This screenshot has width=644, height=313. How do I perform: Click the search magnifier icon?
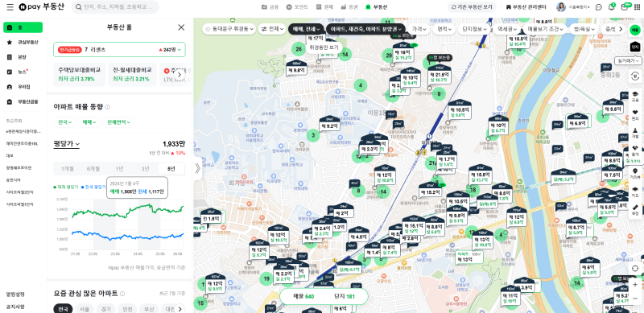(x=78, y=7)
